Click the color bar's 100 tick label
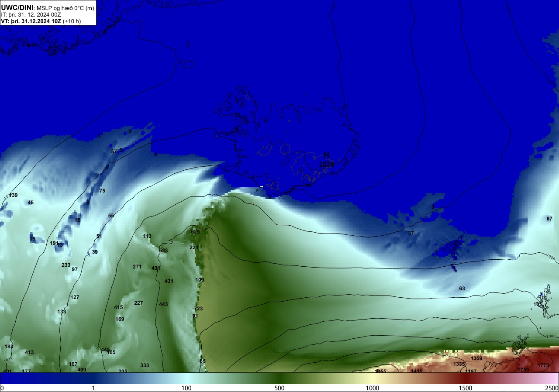 (x=186, y=388)
